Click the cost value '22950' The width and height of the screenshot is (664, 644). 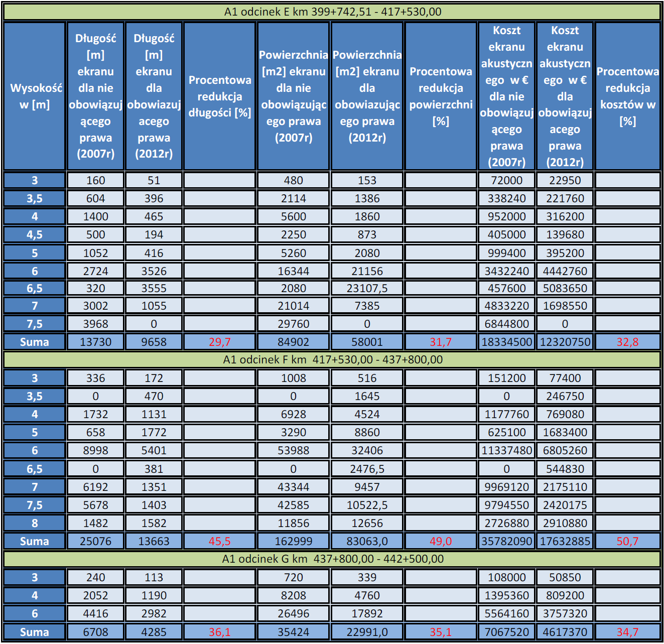point(565,180)
